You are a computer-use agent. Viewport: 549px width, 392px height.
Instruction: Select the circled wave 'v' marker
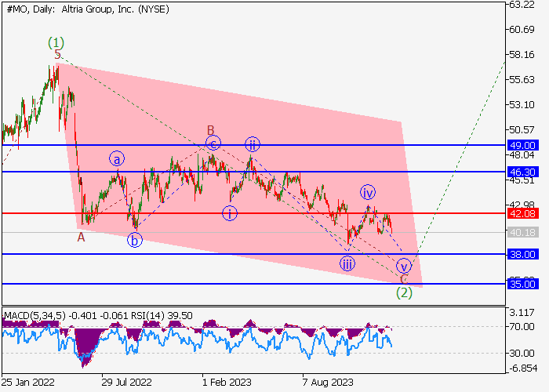pyautogui.click(x=404, y=267)
